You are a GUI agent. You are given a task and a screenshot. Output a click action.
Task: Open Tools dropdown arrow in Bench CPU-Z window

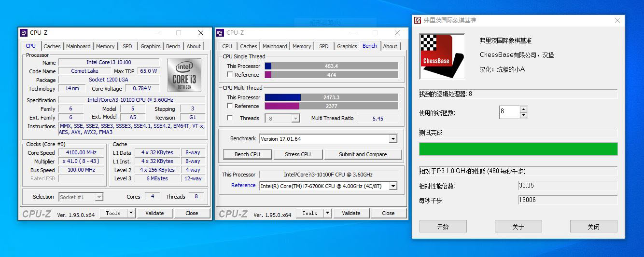tap(327, 213)
